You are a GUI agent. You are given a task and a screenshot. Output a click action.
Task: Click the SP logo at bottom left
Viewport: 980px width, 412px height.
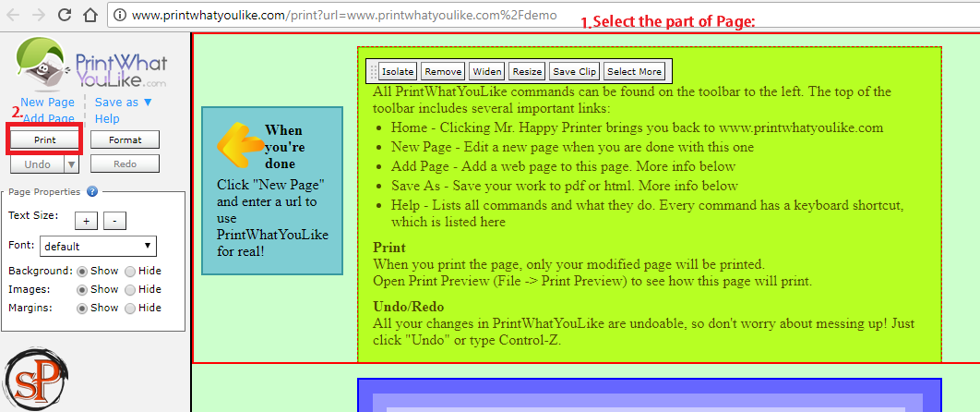pos(36,380)
